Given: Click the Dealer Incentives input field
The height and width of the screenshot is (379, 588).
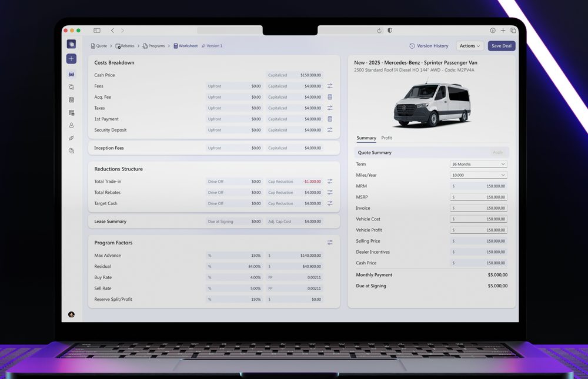Looking at the screenshot, I should pos(479,252).
